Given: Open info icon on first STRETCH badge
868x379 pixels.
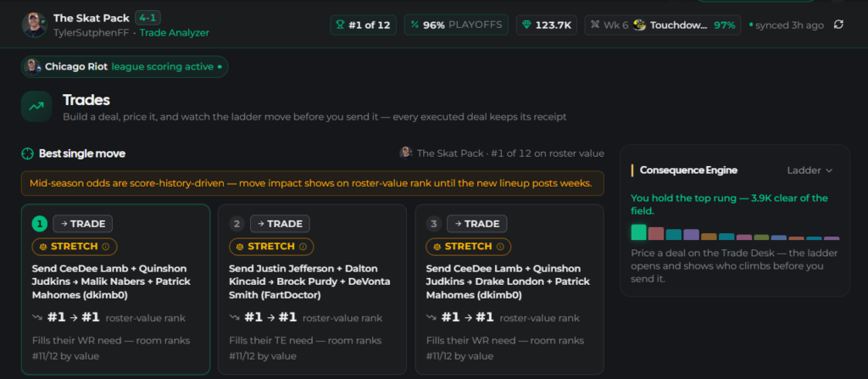Looking at the screenshot, I should click(106, 247).
